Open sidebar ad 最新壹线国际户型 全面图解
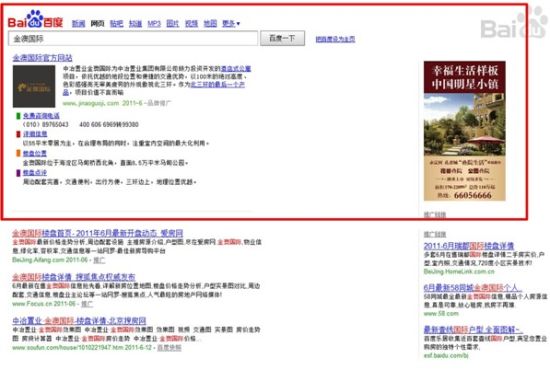Viewport: 550px width, 370px height. tap(474, 330)
